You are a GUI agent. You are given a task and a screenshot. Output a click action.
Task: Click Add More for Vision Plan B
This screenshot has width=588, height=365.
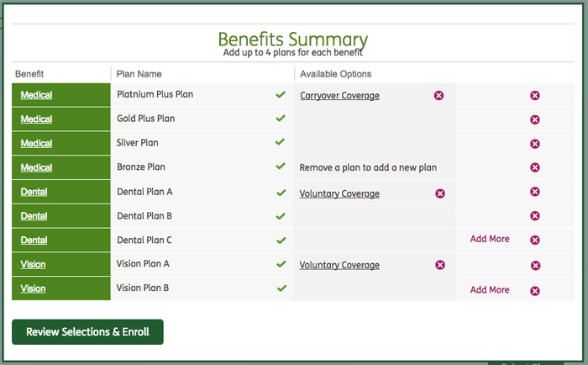[x=490, y=290]
